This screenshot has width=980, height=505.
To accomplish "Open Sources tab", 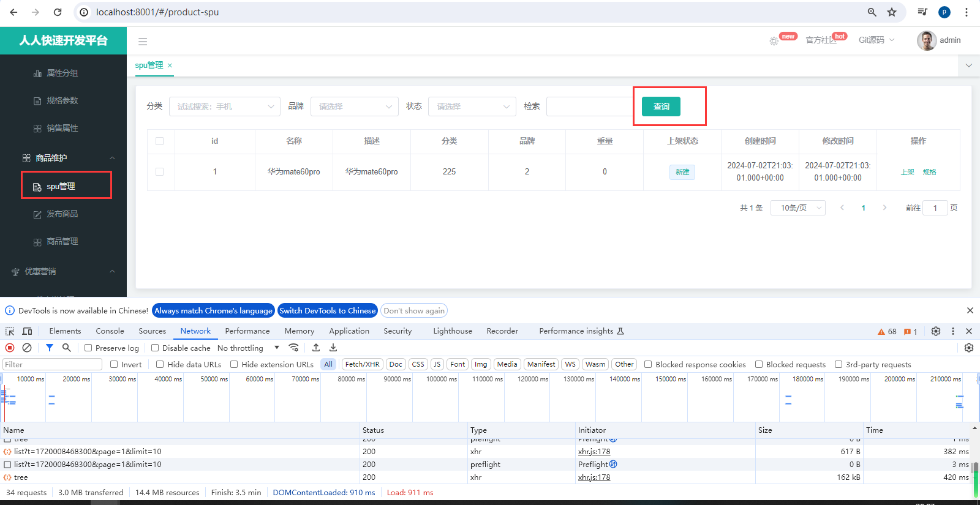I will 153,331.
